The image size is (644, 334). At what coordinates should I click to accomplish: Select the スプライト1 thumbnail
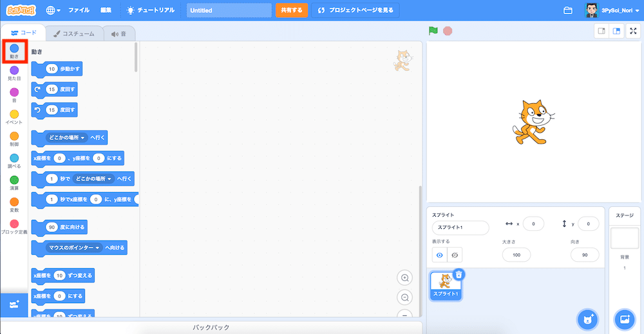446,286
